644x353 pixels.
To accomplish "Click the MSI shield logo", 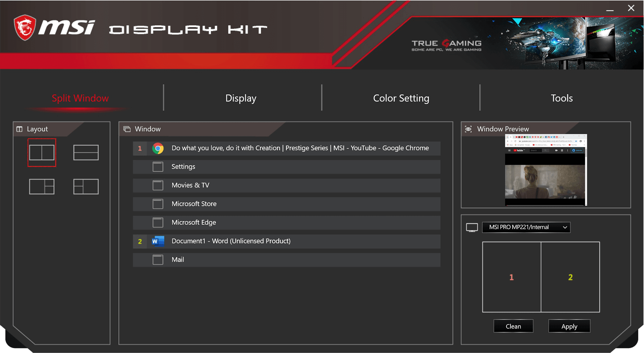I will coord(24,27).
